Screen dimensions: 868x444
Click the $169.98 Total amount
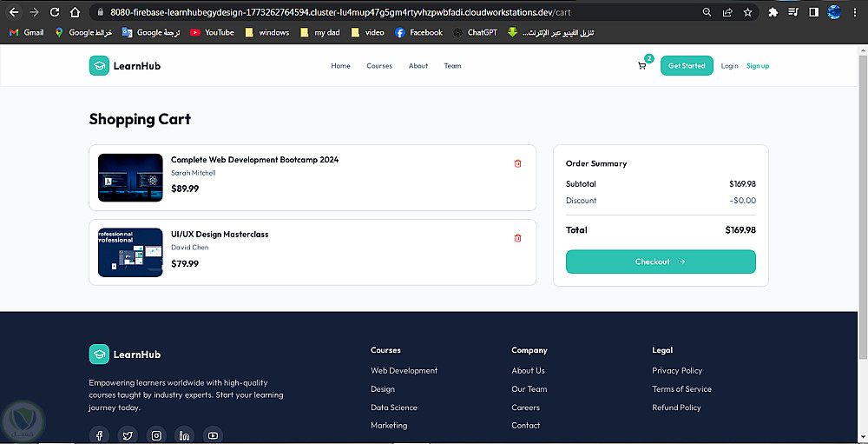740,230
